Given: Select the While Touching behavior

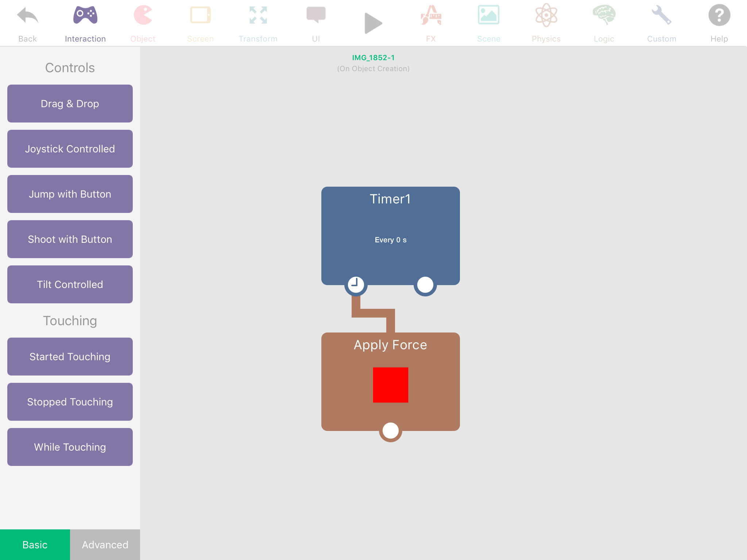Looking at the screenshot, I should [70, 447].
